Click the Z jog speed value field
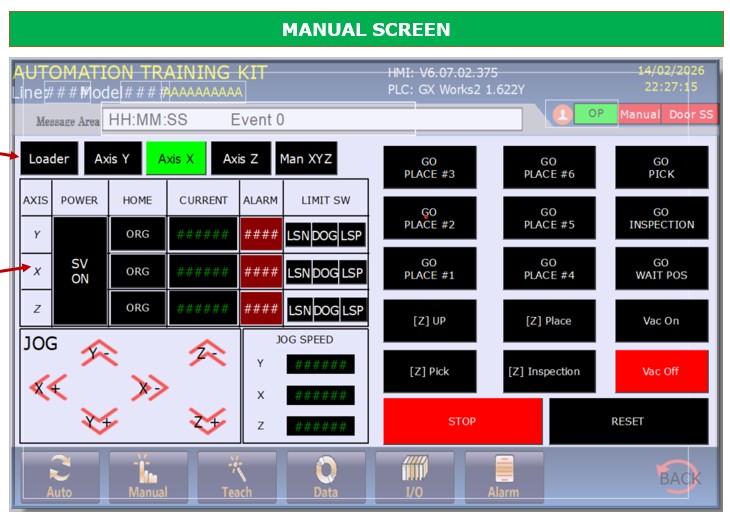This screenshot has width=730, height=518. pos(320,426)
